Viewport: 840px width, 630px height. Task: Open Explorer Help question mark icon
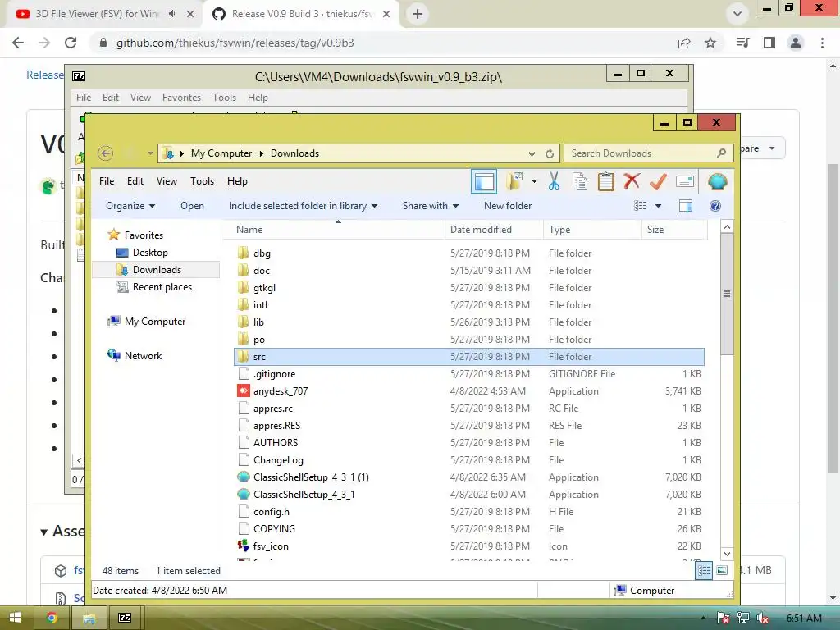tap(715, 206)
